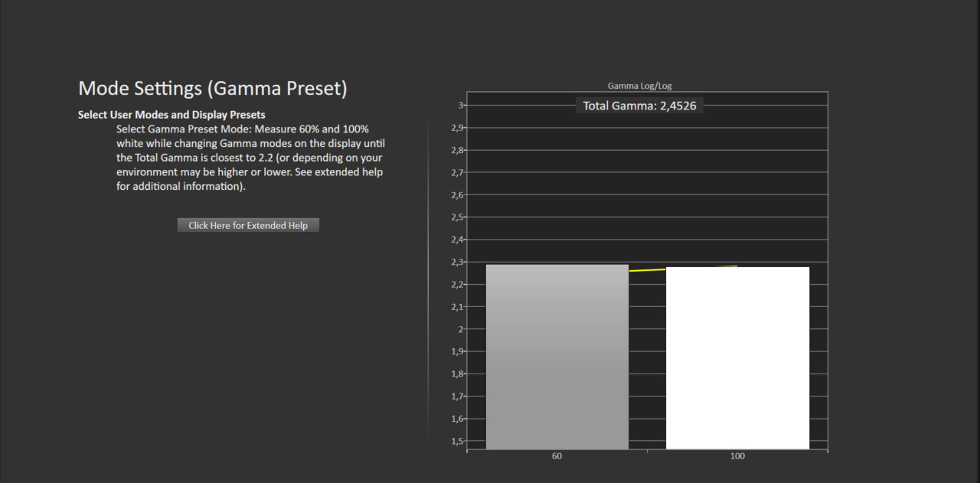Click the 1,5 y-axis value
The height and width of the screenshot is (483, 980).
[x=456, y=442]
